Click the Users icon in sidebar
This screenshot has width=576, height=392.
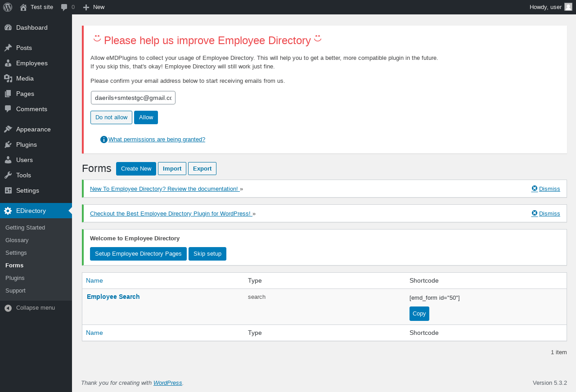(x=8, y=160)
